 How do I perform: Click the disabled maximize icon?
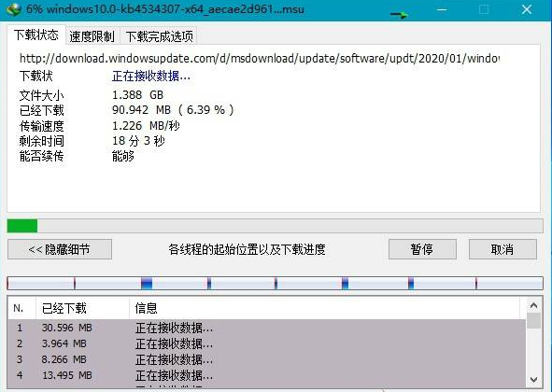coord(484,9)
